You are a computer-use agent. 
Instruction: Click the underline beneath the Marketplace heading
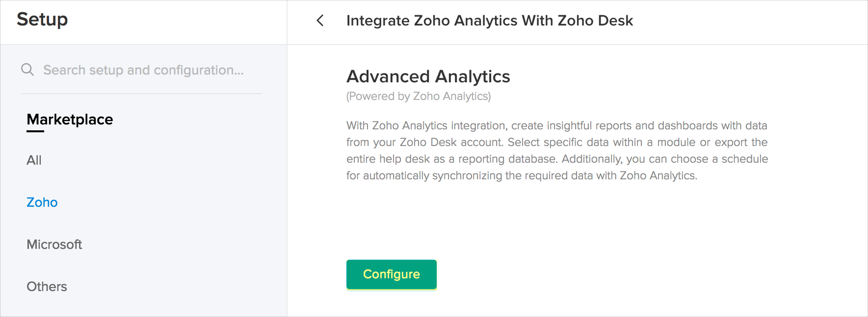point(35,131)
